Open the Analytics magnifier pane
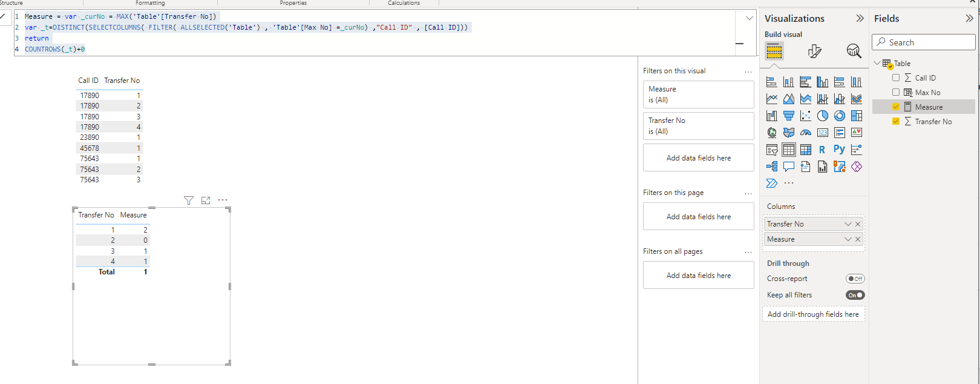The width and height of the screenshot is (980, 384). tap(854, 51)
